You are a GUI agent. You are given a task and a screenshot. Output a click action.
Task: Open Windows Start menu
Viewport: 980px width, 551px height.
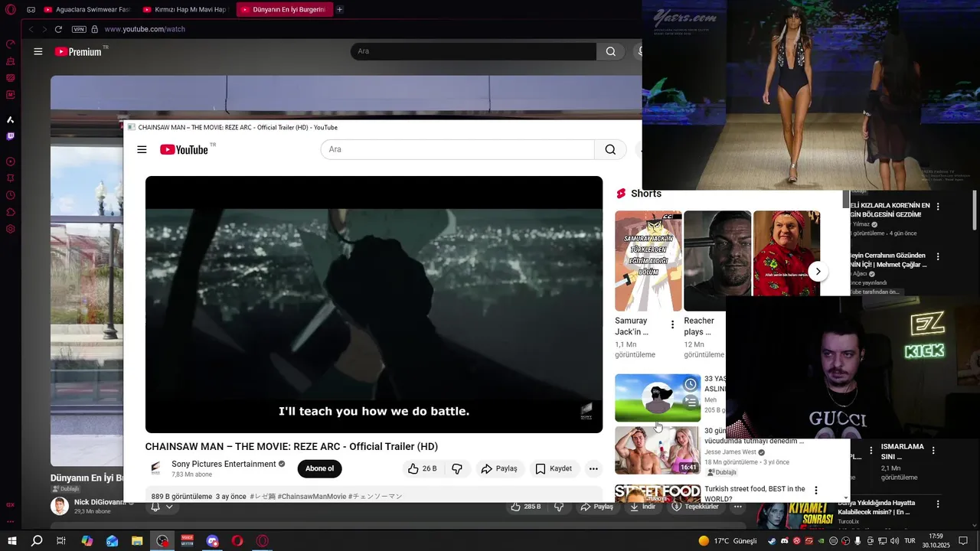click(x=11, y=540)
